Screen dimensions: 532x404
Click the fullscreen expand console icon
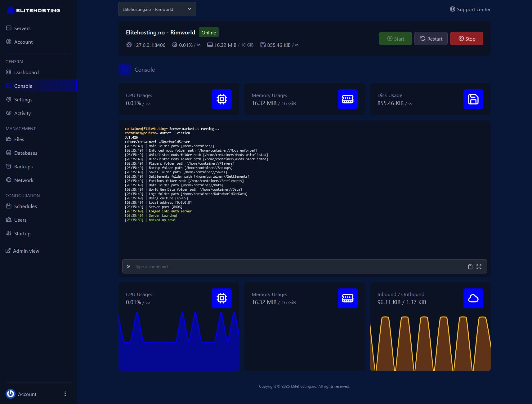click(479, 267)
